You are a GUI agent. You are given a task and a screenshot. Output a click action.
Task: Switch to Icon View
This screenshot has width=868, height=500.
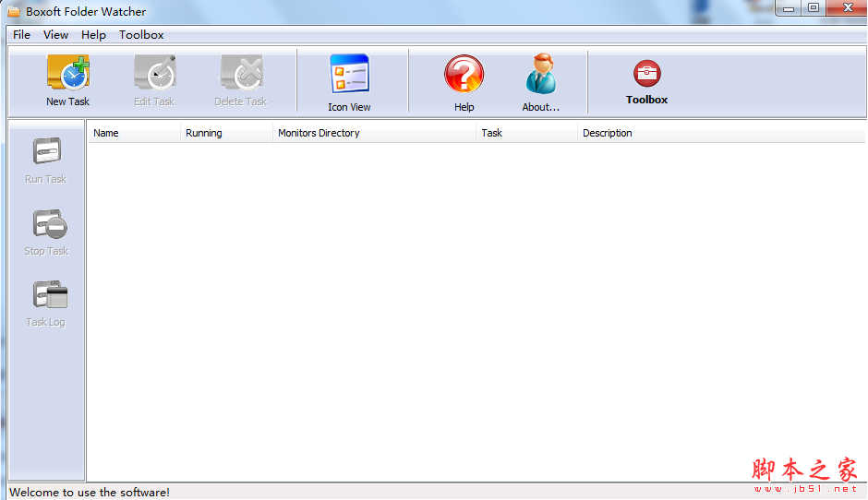pos(349,83)
